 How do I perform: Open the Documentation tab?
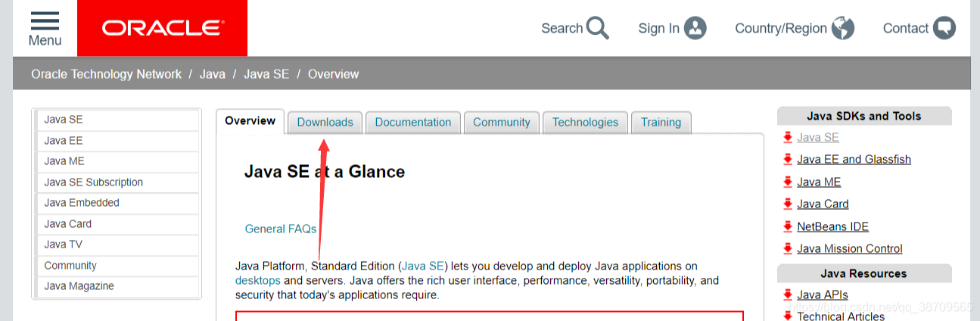(x=413, y=122)
